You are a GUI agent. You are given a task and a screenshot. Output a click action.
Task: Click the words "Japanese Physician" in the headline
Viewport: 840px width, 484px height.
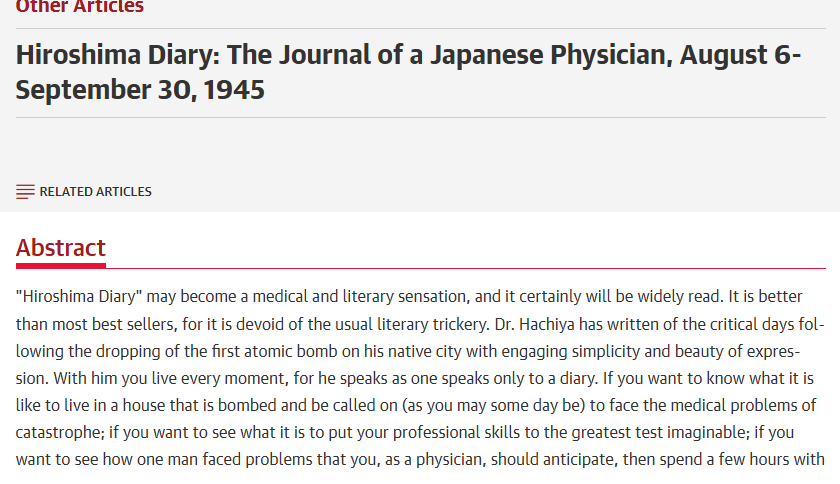click(551, 55)
